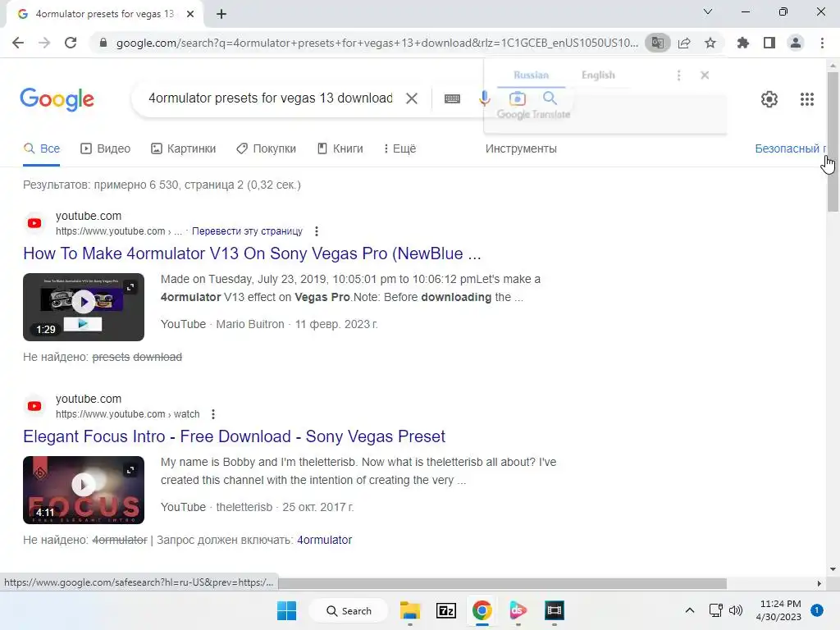Open Google Translate icon in address bar
The height and width of the screenshot is (630, 840).
657,43
